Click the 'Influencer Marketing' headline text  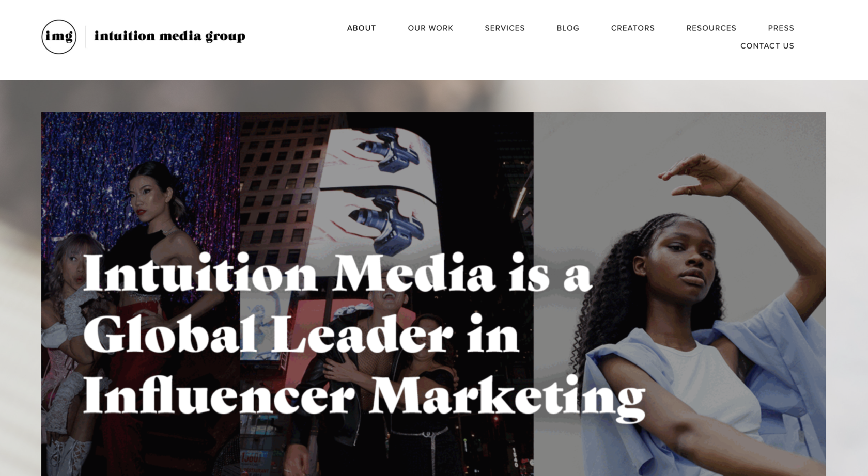tap(364, 396)
